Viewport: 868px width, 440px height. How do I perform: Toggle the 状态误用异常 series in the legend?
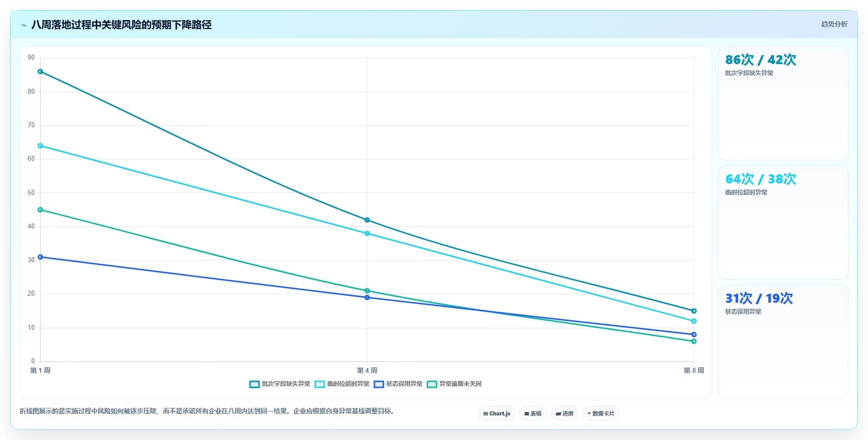pos(398,384)
